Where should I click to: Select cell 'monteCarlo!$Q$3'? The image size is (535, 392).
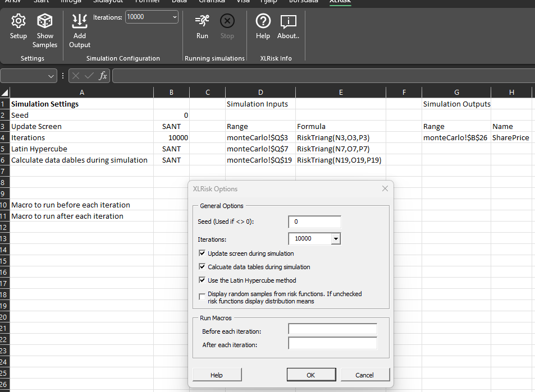point(260,137)
